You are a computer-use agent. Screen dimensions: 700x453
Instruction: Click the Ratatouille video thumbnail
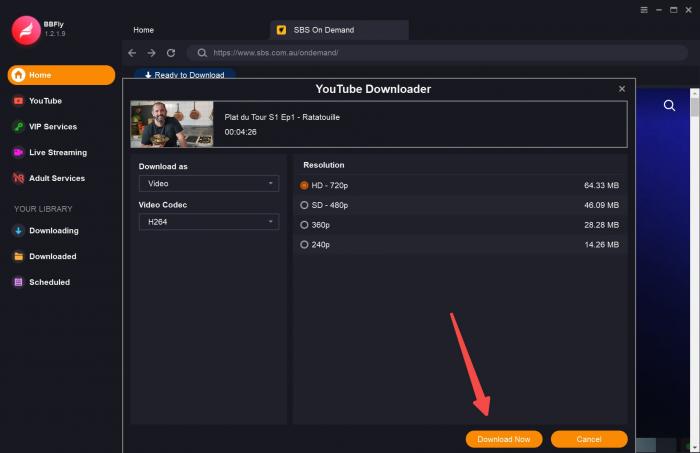coord(172,124)
